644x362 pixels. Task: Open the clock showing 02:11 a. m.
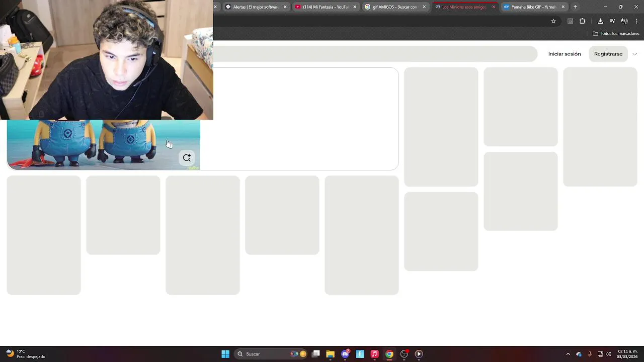(627, 354)
